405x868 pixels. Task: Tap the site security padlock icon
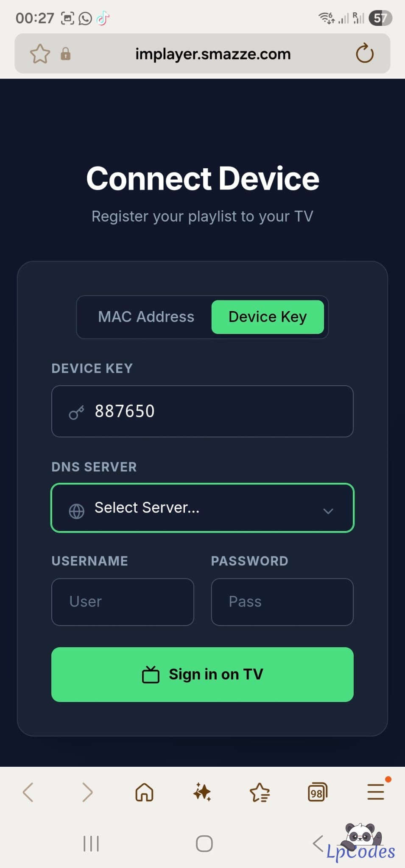coord(65,54)
